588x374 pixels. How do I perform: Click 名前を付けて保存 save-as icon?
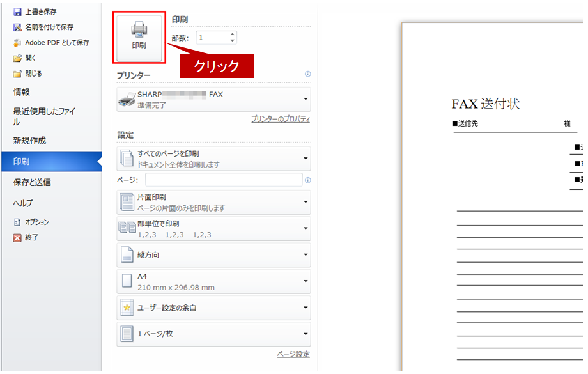[17, 27]
